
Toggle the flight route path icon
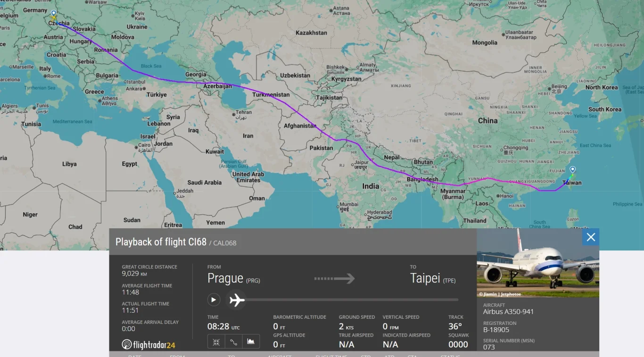(233, 342)
